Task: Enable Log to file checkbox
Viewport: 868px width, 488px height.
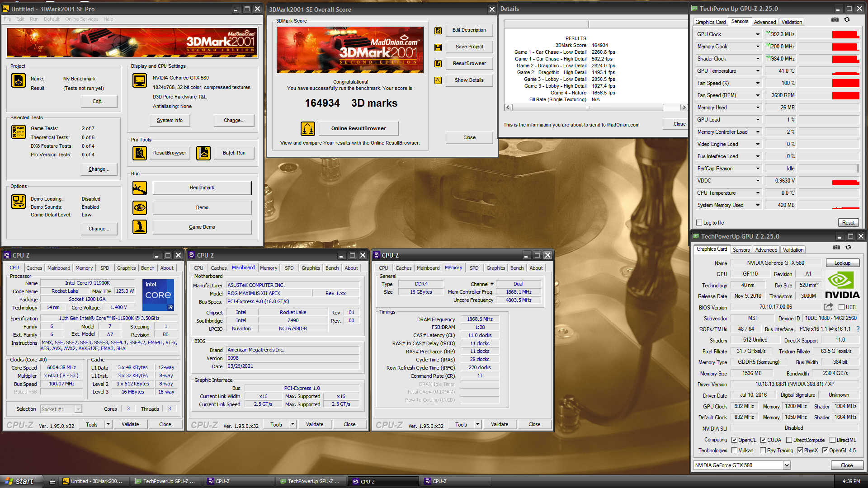Action: point(699,223)
